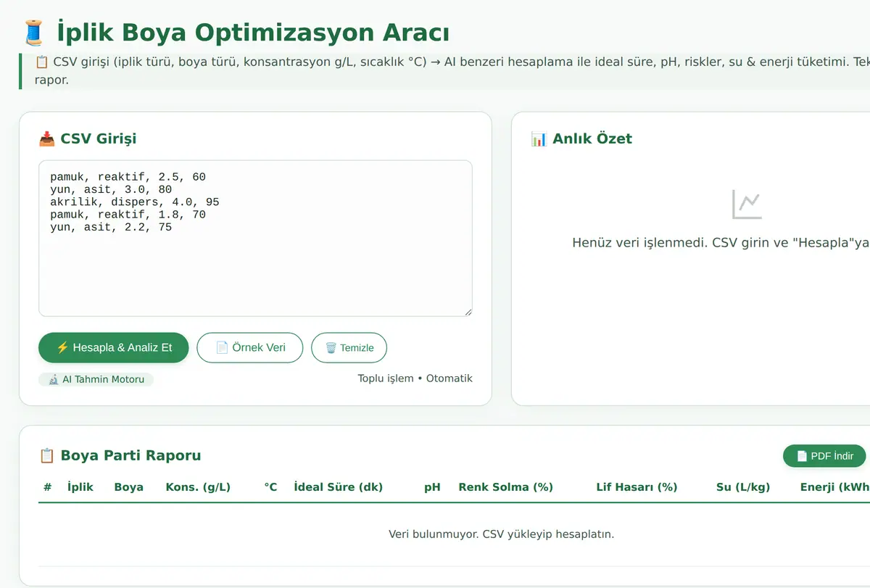
Task: Click the Lif Hasarı (%) column header
Action: [637, 486]
